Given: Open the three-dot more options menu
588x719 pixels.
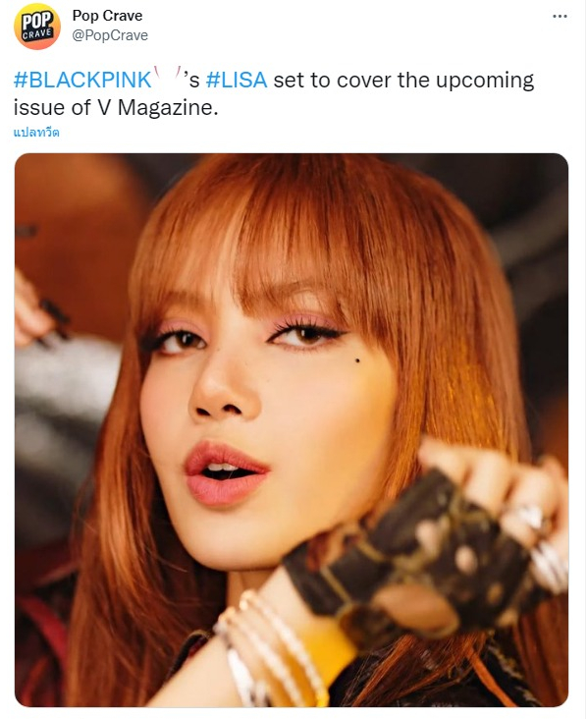Looking at the screenshot, I should [x=560, y=17].
